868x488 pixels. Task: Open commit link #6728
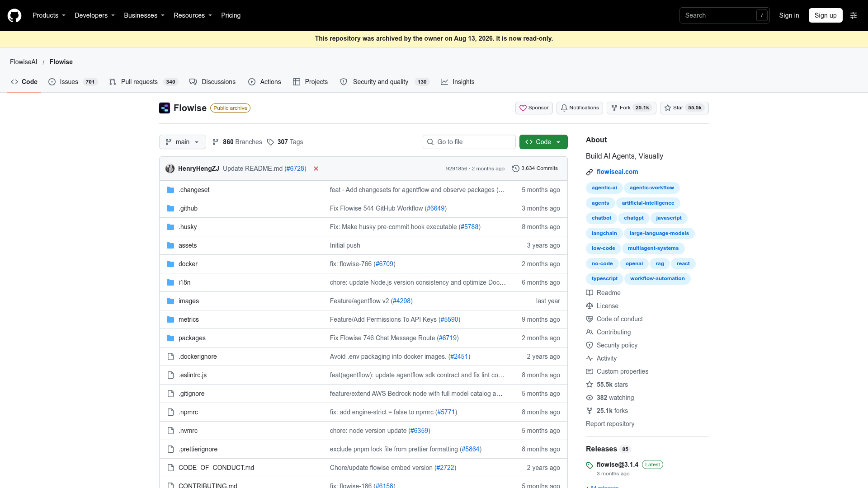point(295,169)
